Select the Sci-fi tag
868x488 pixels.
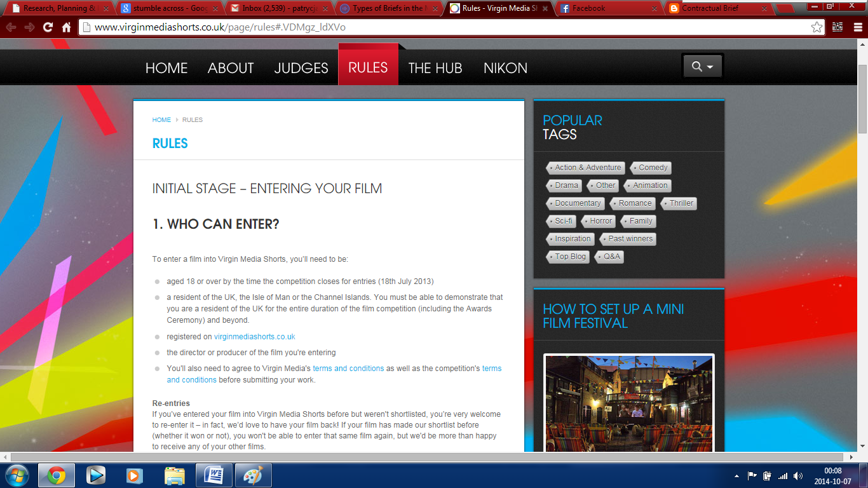pos(561,221)
